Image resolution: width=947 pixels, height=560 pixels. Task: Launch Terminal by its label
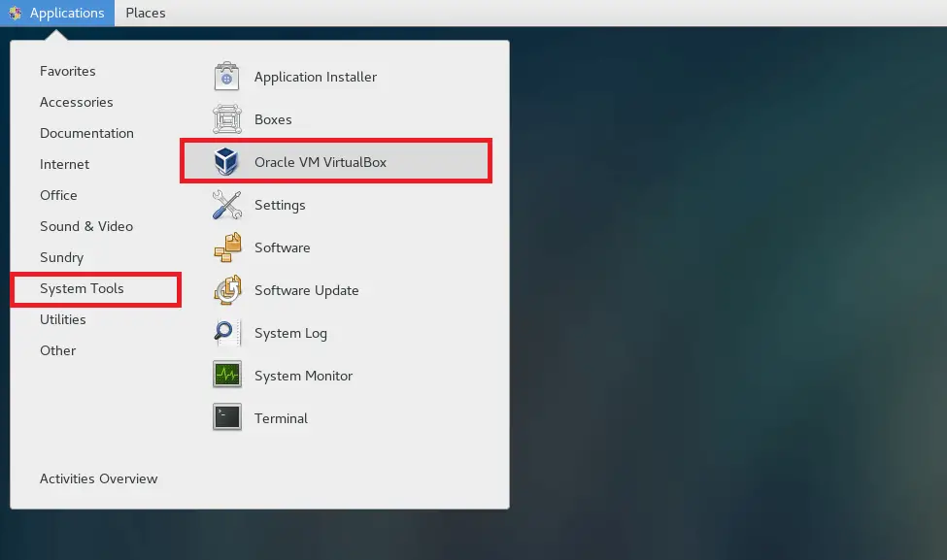coord(281,418)
